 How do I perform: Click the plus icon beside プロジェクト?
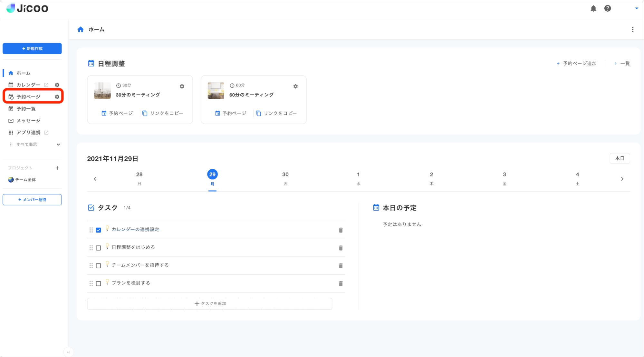pos(57,168)
